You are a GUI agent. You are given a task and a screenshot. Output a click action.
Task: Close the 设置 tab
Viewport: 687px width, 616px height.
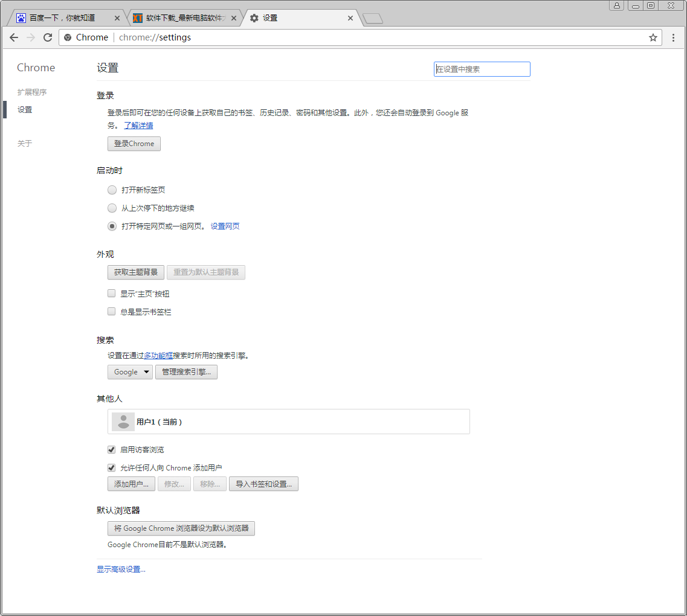coord(350,18)
